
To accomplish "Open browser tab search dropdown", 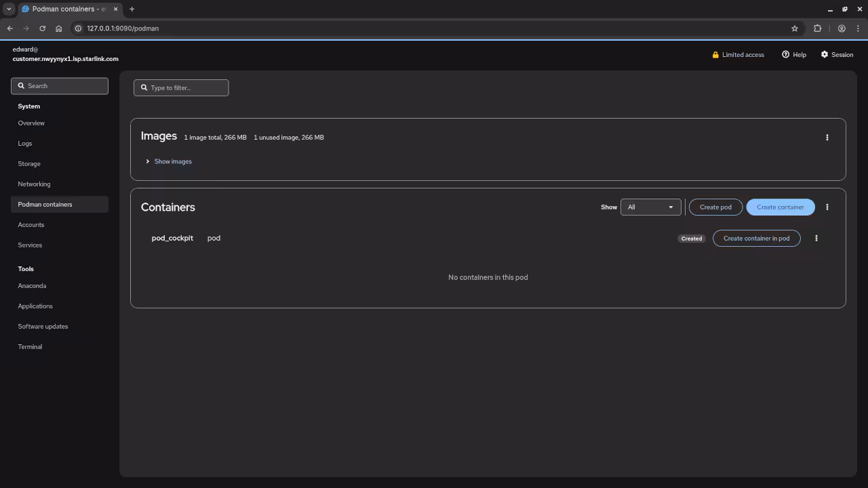I will coord(9,9).
